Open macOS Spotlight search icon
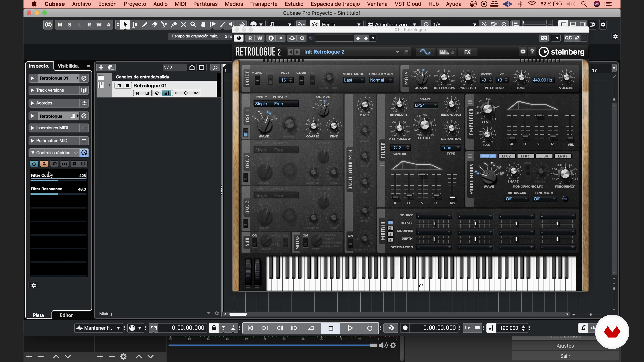This screenshot has height=362, width=644. coord(584,4)
